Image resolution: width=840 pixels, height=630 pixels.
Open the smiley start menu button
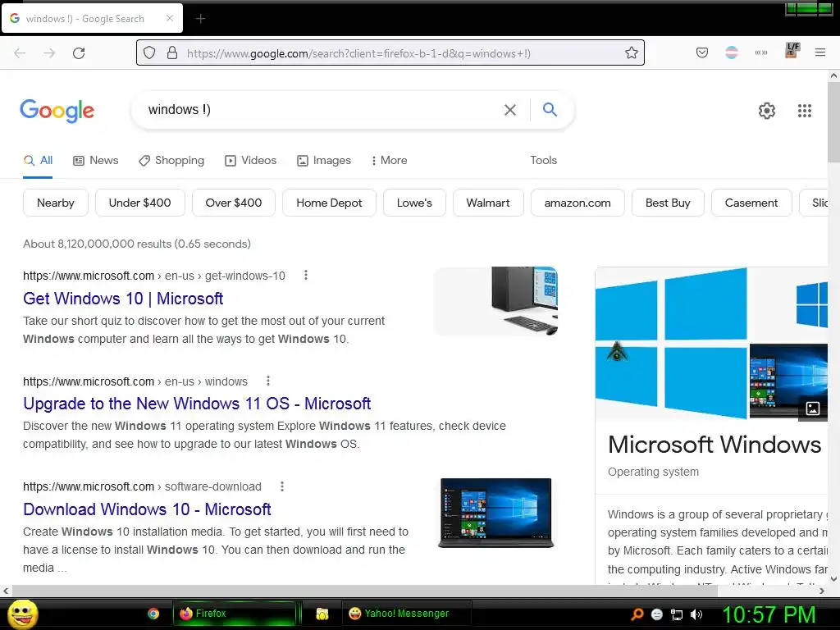coord(22,614)
